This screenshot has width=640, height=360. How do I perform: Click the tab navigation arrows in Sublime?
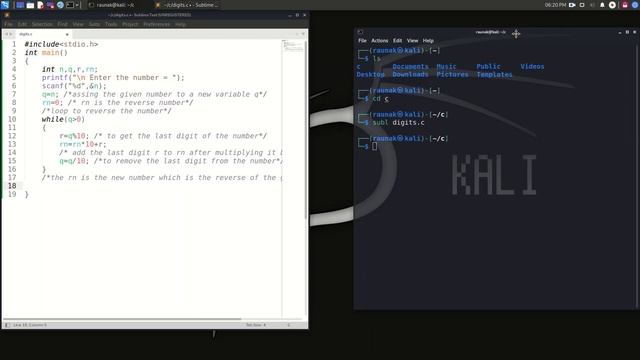click(8, 34)
